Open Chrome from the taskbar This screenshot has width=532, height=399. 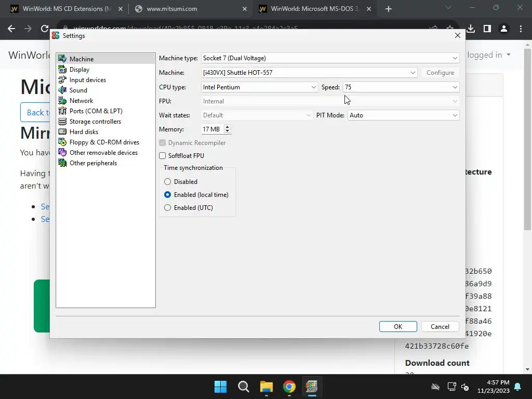click(289, 387)
